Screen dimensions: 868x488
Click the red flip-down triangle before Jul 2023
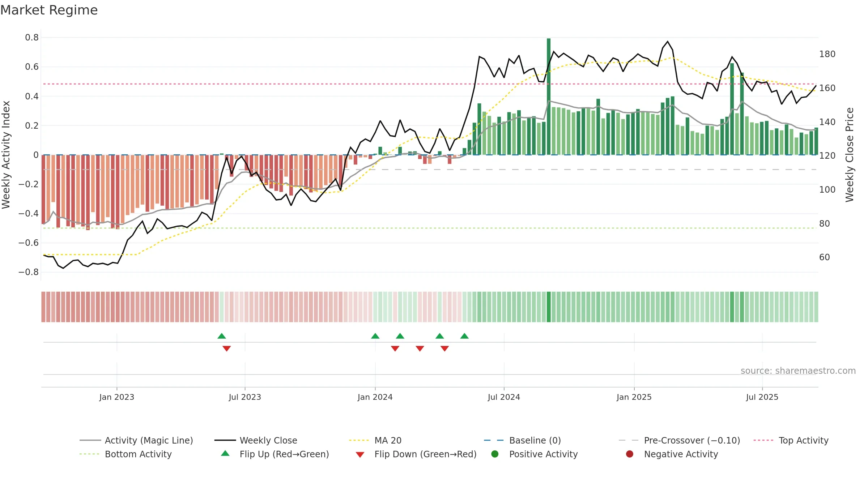click(x=227, y=348)
